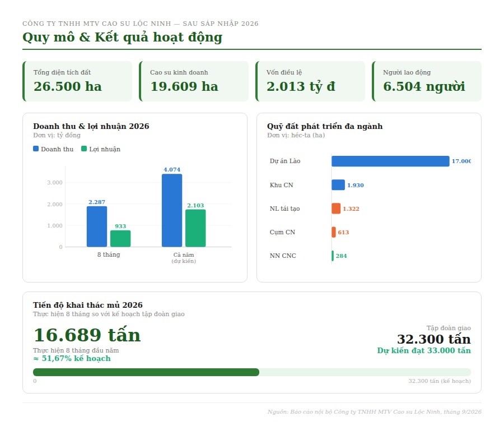This screenshot has width=504, height=435.
Task: Click the green latex progress bar fill
Action: point(146,372)
